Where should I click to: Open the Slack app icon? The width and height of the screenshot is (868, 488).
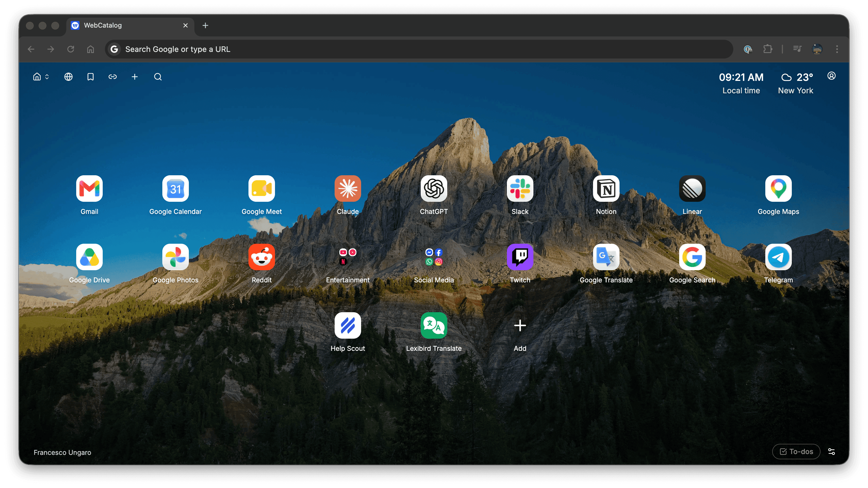coord(520,189)
